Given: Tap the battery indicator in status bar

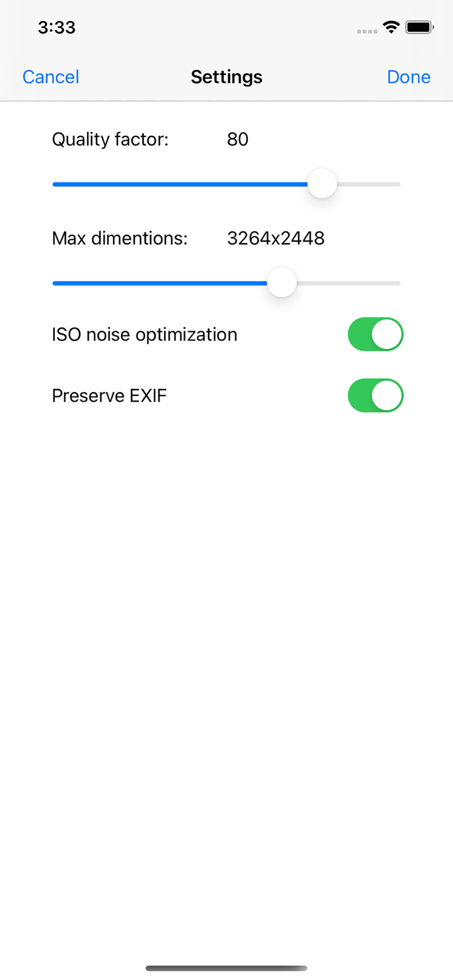Looking at the screenshot, I should tap(421, 27).
